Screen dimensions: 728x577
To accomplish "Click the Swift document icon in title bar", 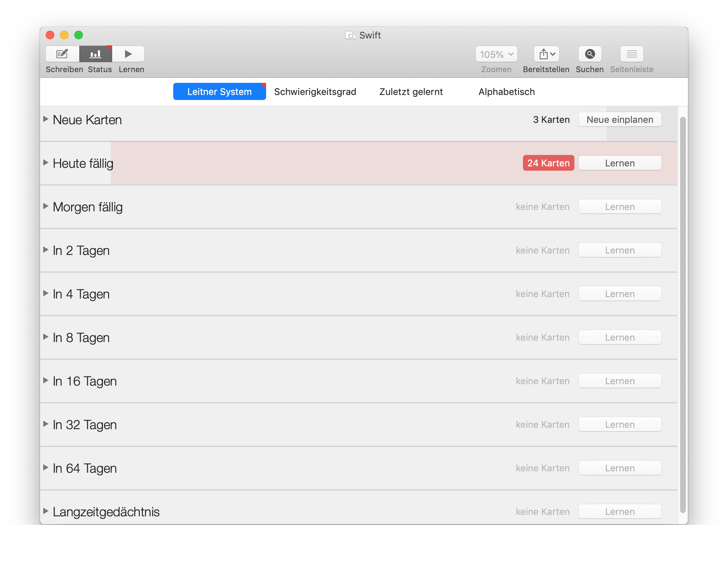I will point(350,35).
